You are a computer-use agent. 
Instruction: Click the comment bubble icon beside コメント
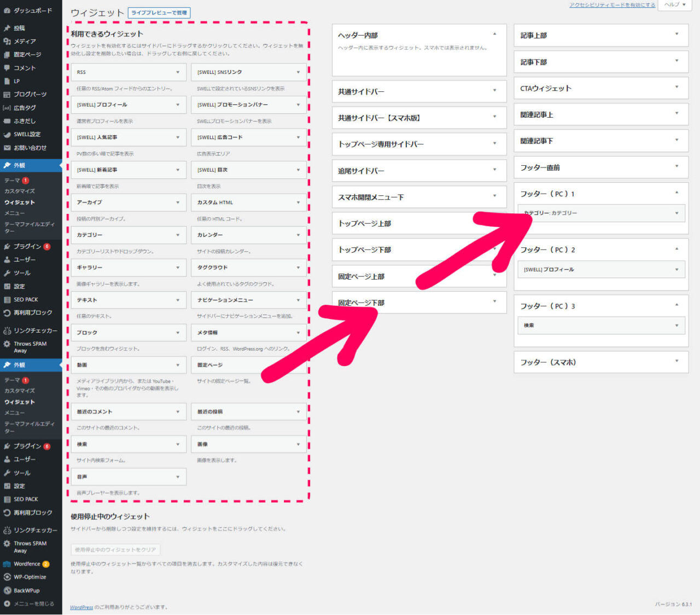(x=7, y=68)
